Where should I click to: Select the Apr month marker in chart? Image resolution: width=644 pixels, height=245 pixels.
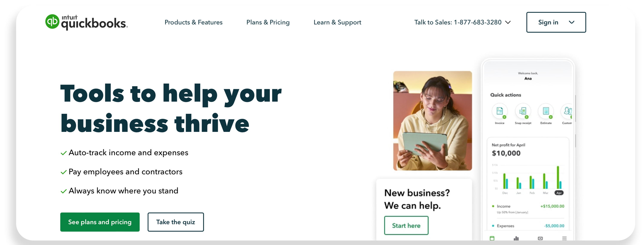coord(559,193)
